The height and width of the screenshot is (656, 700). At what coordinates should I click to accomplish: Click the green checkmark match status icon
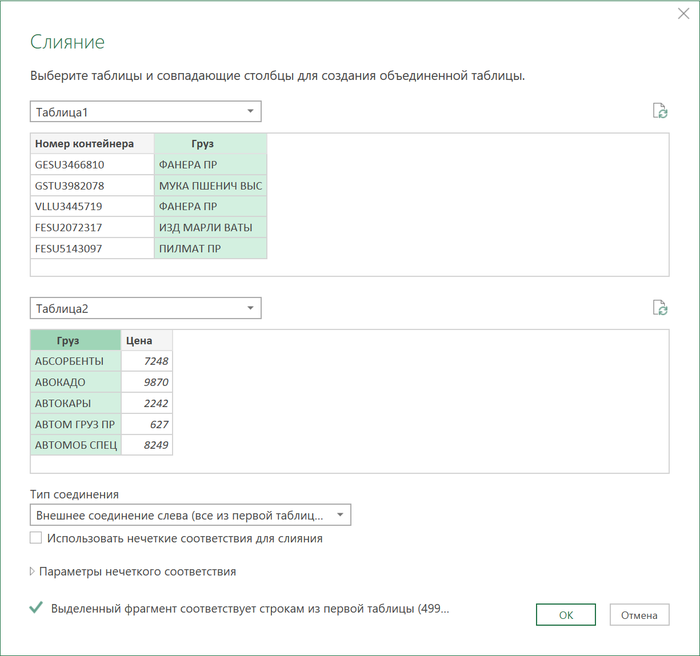pos(36,607)
